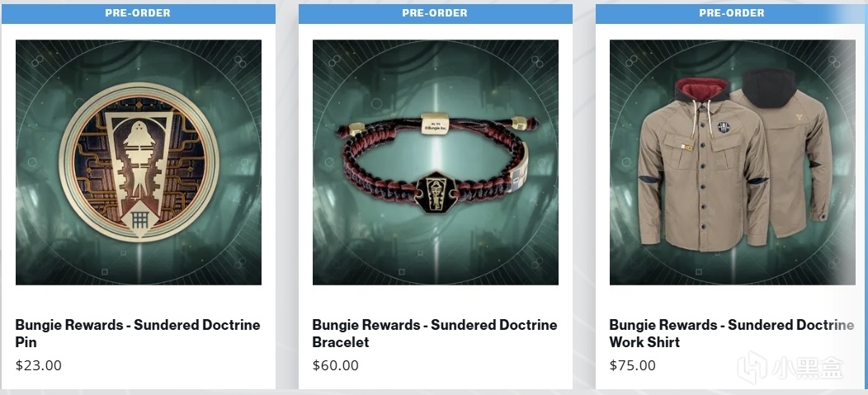Click the Sundered Doctrine Bracelet title link
The height and width of the screenshot is (395, 868).
click(x=435, y=333)
